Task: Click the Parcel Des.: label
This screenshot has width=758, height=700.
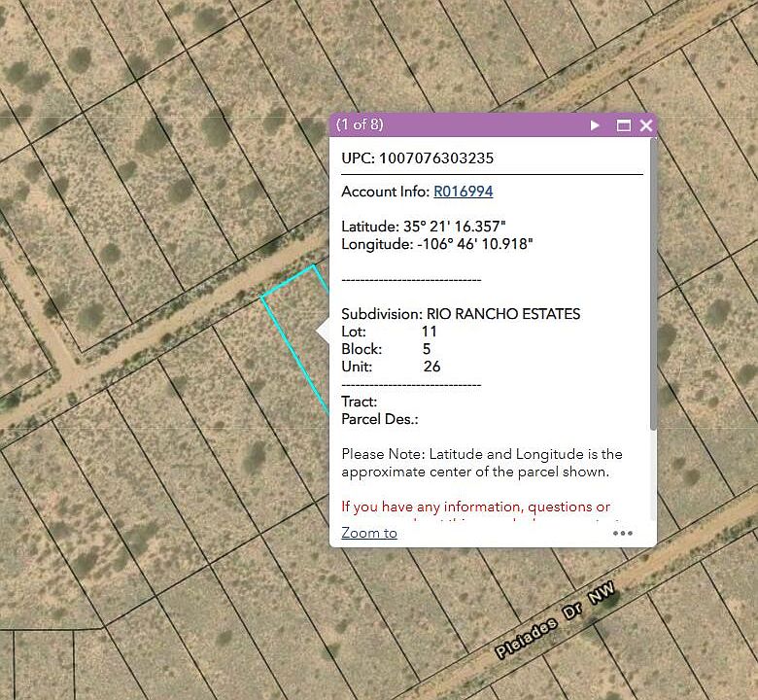Action: [x=380, y=419]
